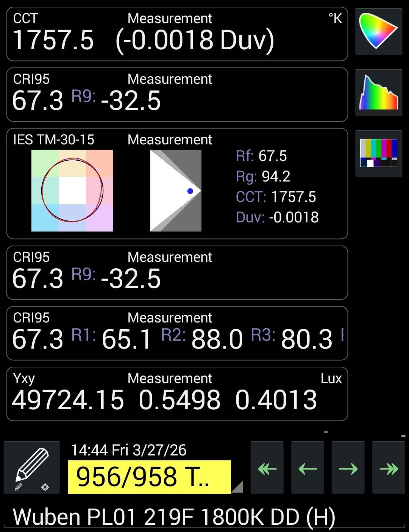Screen dimensions: 409x532
Task: Tap the gamut triangle diagram with blue dot
Action: [176, 191]
